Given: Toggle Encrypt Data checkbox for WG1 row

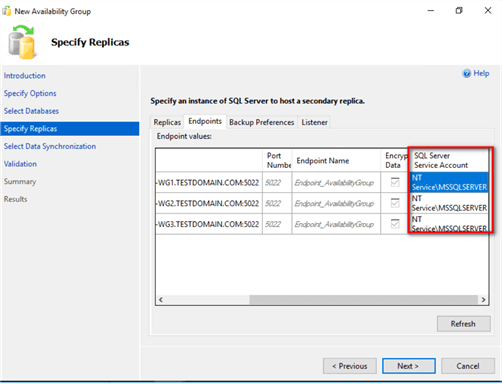Looking at the screenshot, I should click(x=395, y=182).
